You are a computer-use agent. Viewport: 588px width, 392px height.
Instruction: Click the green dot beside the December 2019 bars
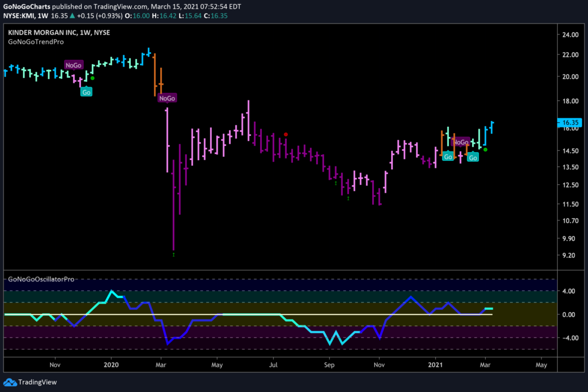point(92,78)
